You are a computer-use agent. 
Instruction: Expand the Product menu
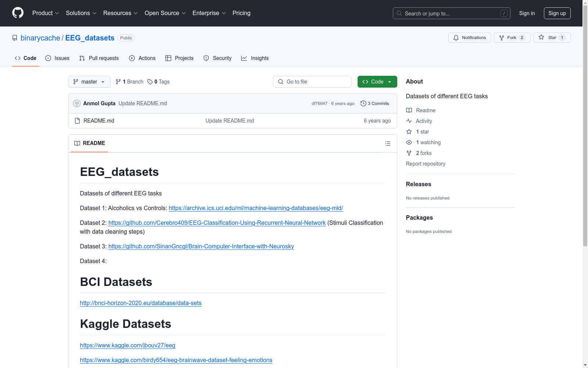click(46, 13)
